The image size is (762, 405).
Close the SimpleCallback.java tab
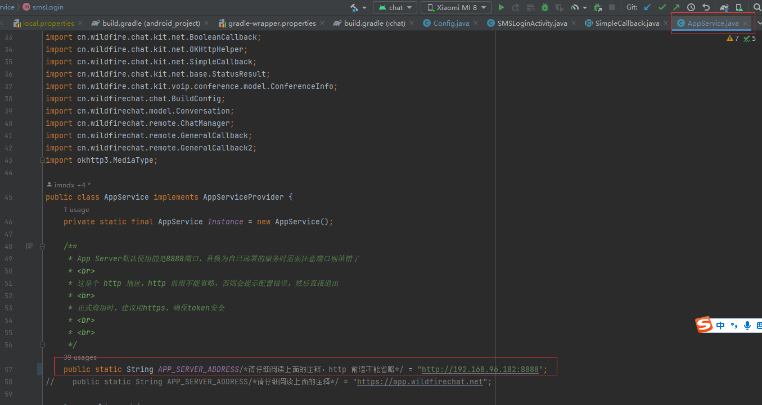click(665, 23)
